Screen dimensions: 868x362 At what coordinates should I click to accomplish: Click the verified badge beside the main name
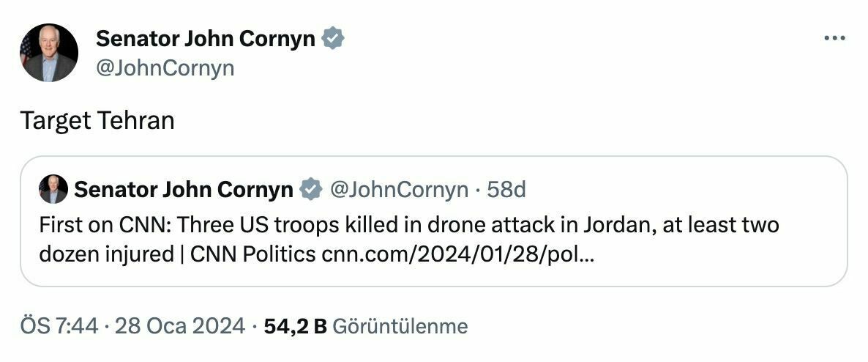[x=334, y=38]
